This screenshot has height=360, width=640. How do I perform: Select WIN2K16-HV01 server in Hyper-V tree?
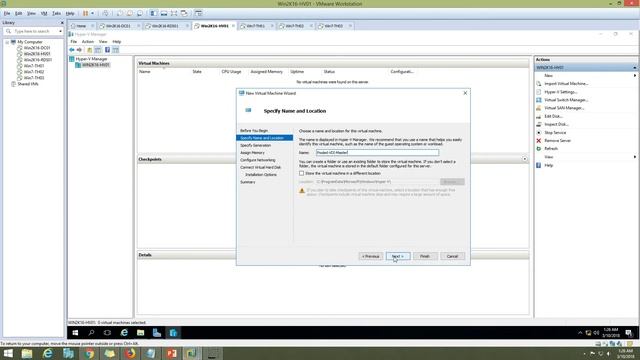pos(96,65)
